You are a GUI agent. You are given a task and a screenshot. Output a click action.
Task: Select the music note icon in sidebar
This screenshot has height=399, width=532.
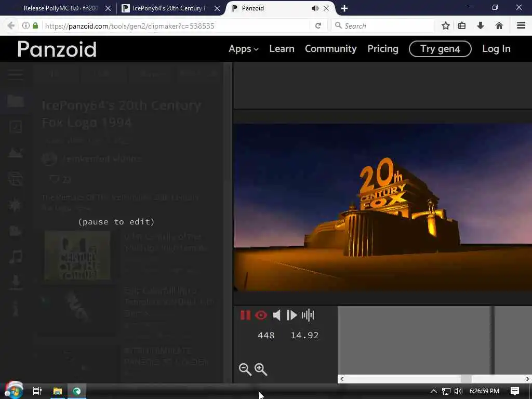[16, 257]
